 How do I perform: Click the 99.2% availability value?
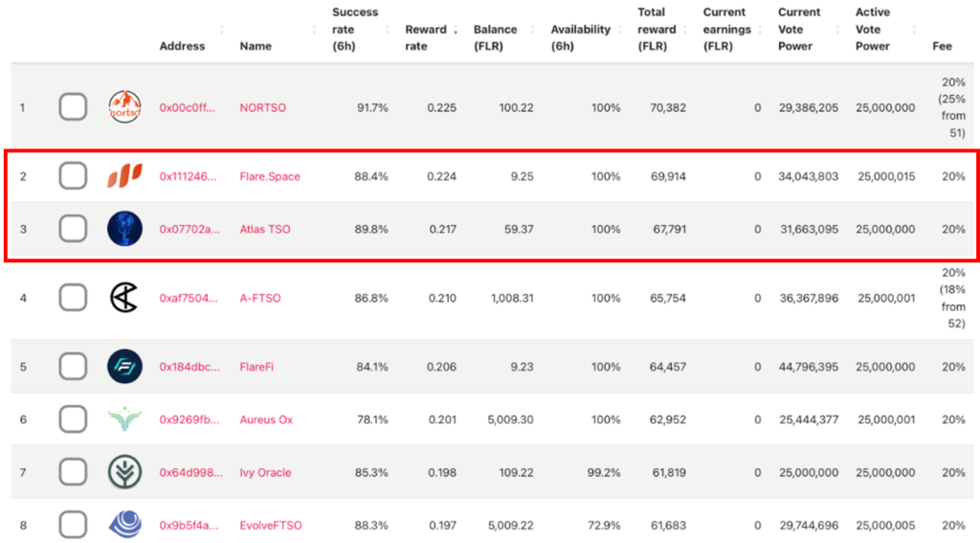604,473
